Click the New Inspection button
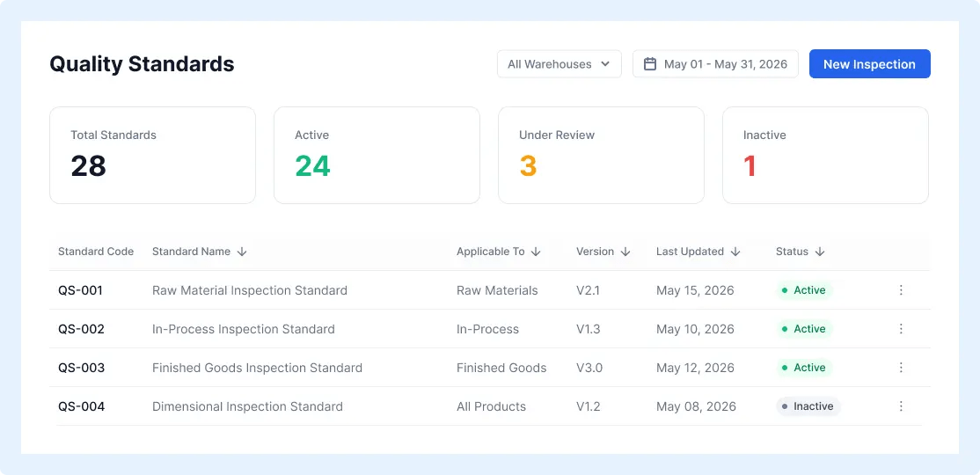 869,63
